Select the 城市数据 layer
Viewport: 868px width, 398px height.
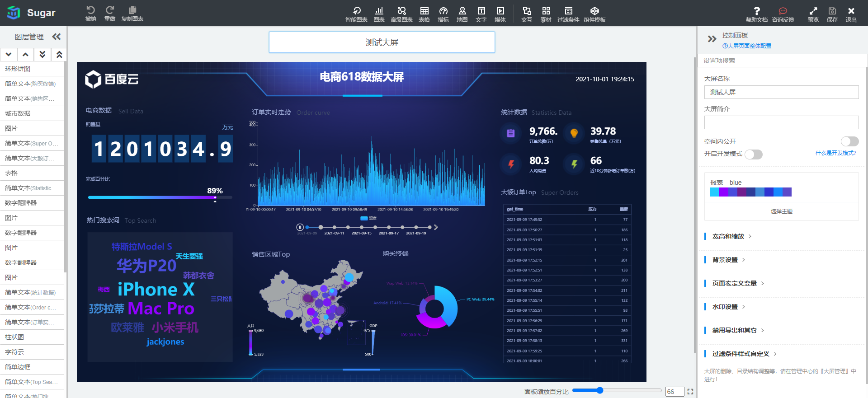(32, 113)
